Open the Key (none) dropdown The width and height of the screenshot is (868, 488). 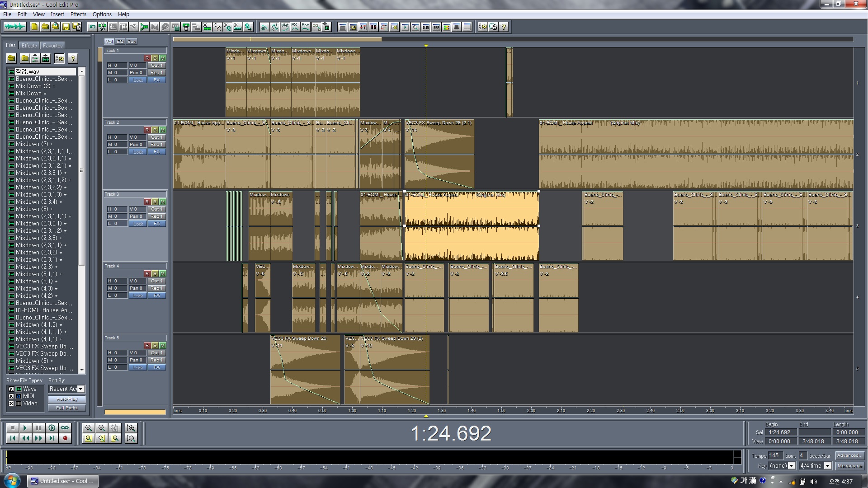point(782,465)
